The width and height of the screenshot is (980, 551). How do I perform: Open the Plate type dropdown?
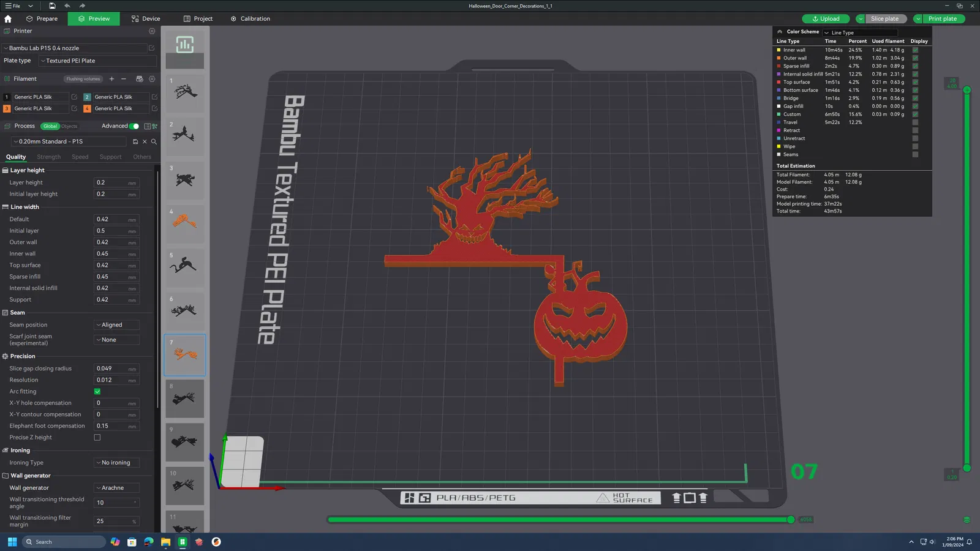97,61
